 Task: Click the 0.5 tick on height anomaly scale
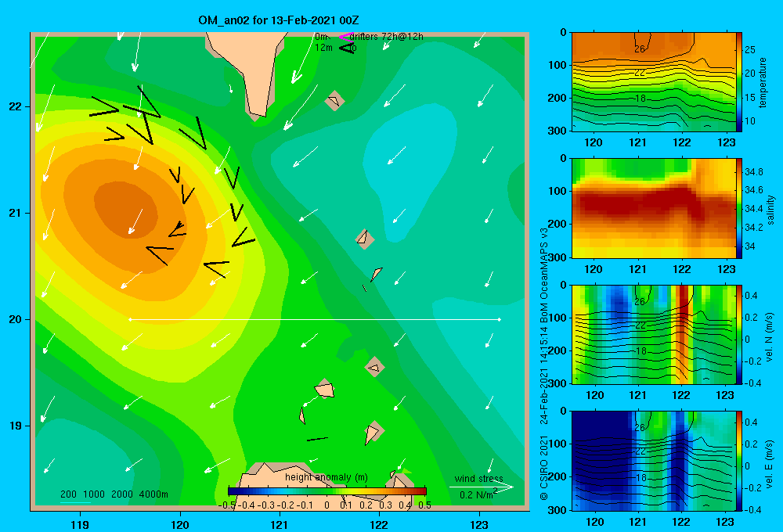425,505
